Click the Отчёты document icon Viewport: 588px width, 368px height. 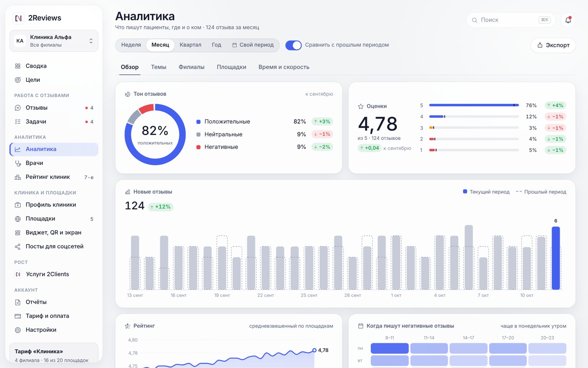pyautogui.click(x=18, y=302)
